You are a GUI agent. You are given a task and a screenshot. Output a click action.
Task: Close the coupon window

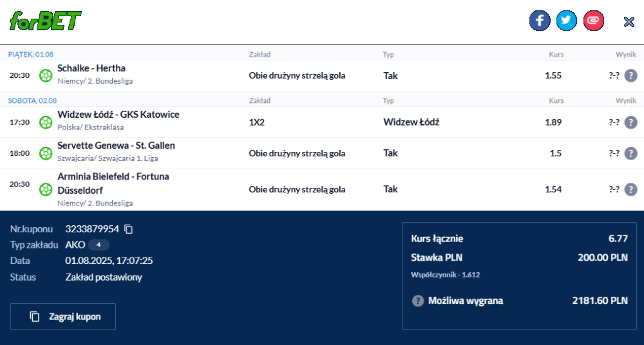pyautogui.click(x=629, y=22)
